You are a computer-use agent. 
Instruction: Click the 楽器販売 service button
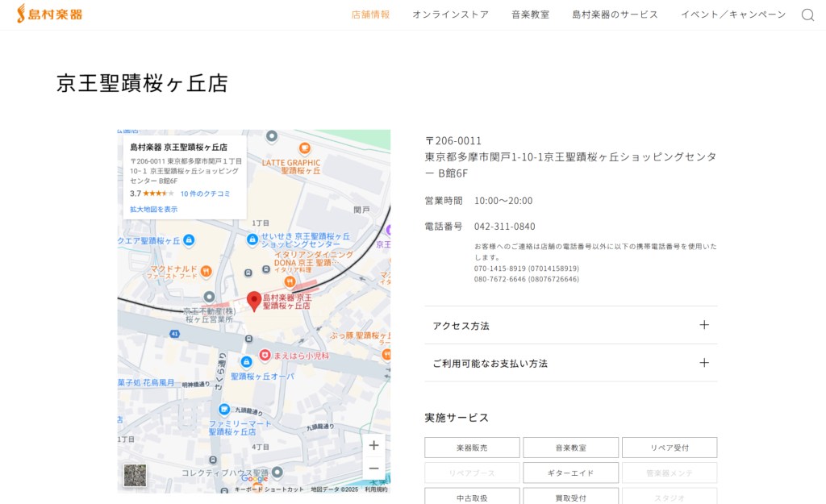pos(472,448)
